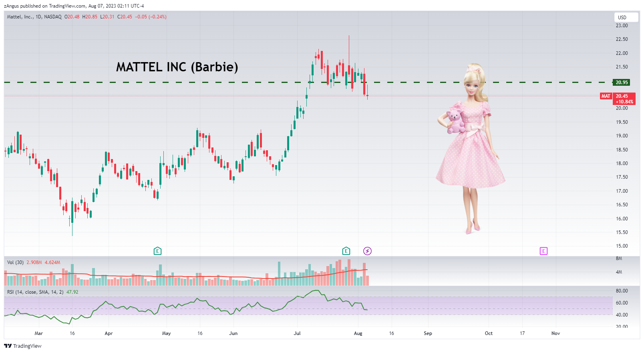
Task: Click the red MAT ticker label
Action: [x=606, y=96]
